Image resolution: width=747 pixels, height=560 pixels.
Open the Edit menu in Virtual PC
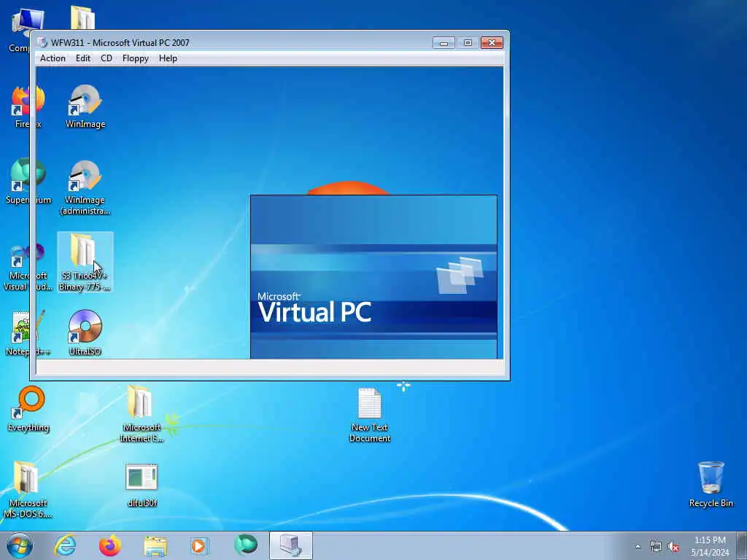coord(83,58)
